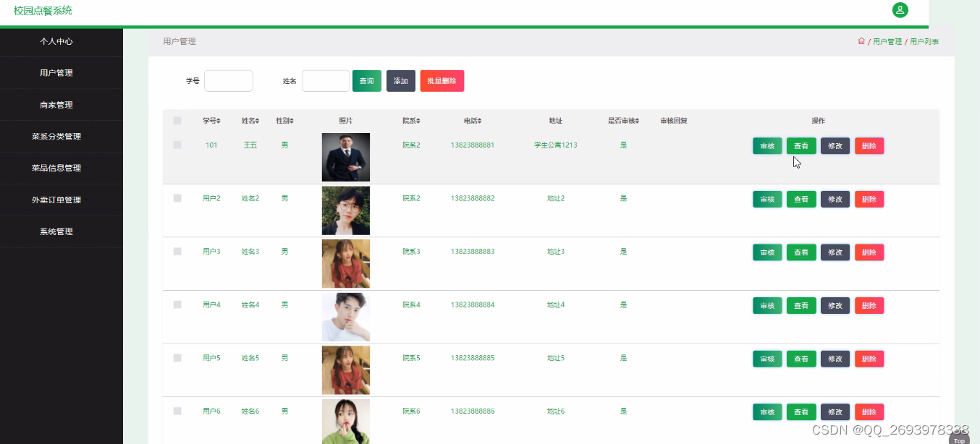
Task: Open the photo thumbnail of 王五
Action: click(x=346, y=157)
